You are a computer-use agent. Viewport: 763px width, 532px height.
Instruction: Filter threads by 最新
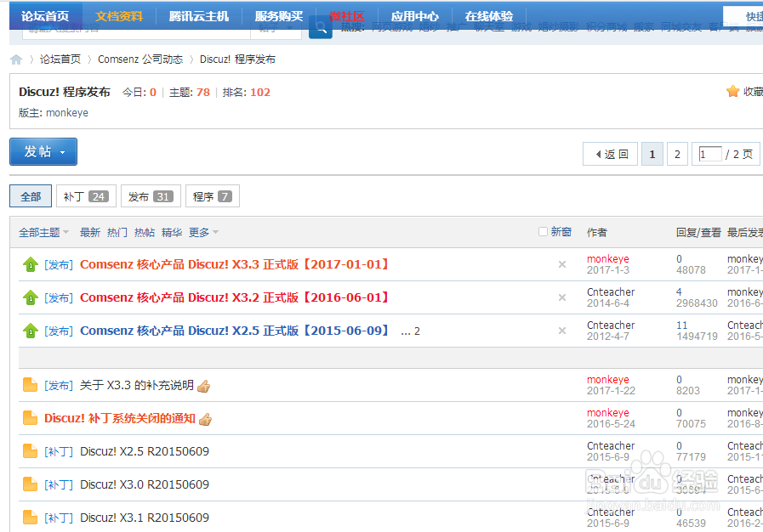click(90, 233)
